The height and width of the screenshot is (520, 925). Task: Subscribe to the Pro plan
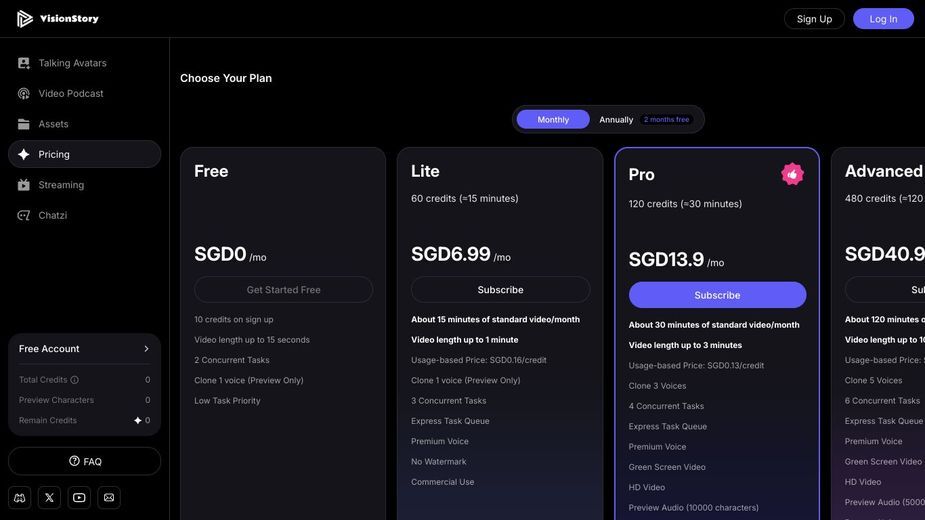717,295
